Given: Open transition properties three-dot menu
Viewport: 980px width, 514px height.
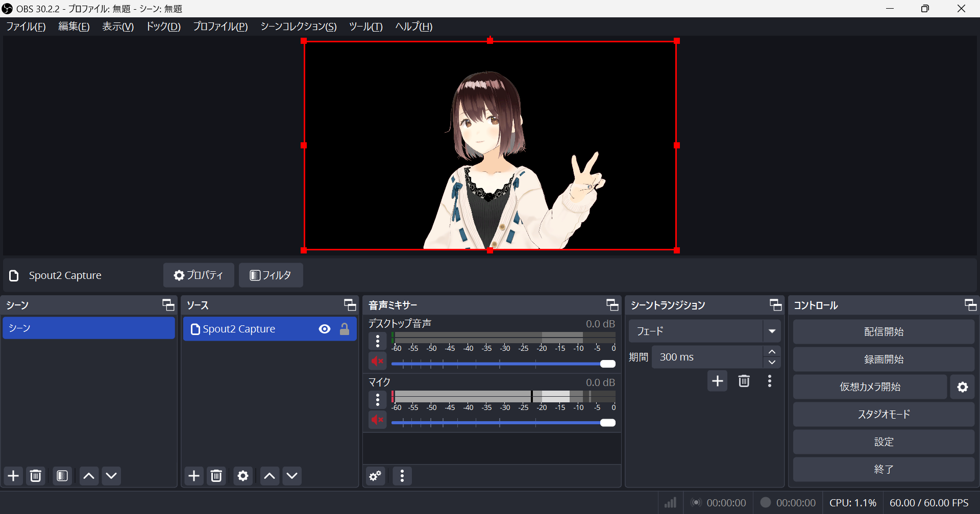Looking at the screenshot, I should click(770, 381).
